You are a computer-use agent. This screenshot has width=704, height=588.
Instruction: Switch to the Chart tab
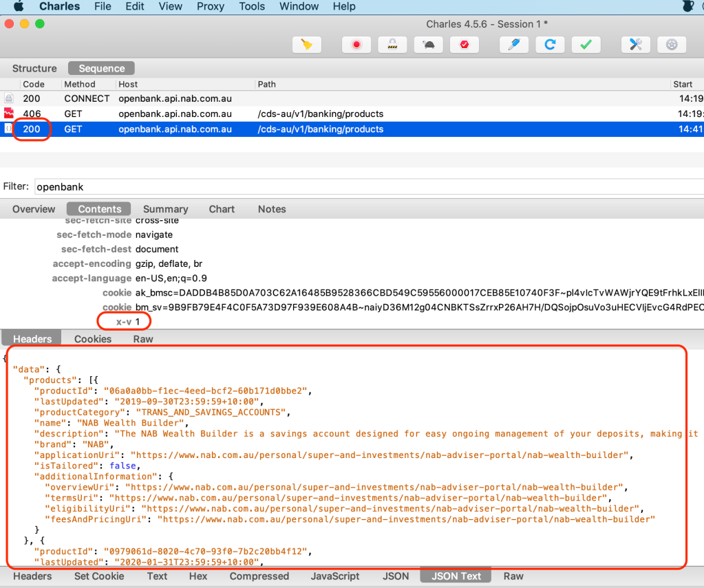coord(222,209)
